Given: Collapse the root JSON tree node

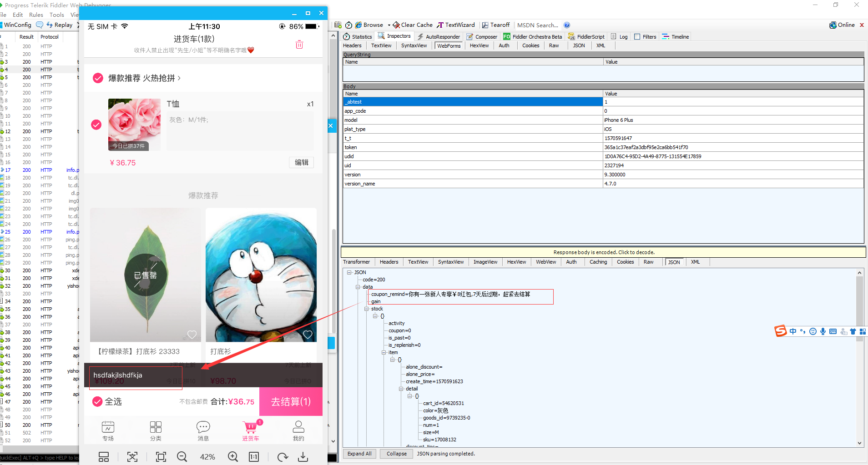Looking at the screenshot, I should point(349,272).
